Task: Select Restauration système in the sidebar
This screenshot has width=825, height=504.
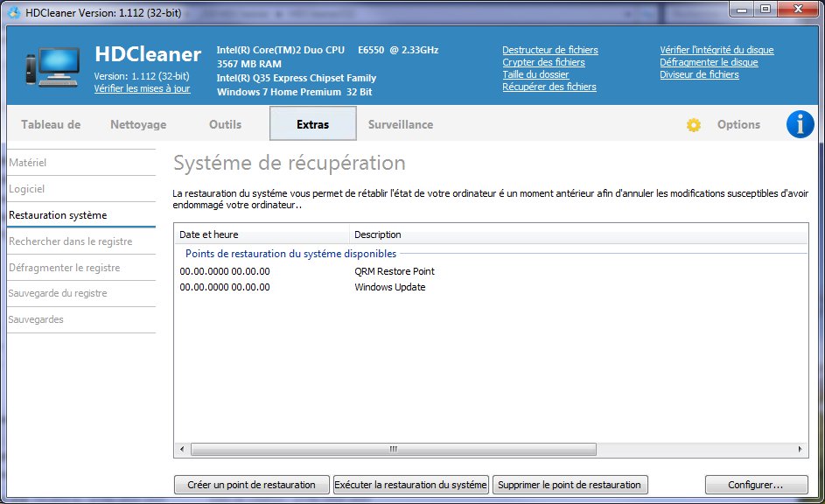Action: pos(81,215)
